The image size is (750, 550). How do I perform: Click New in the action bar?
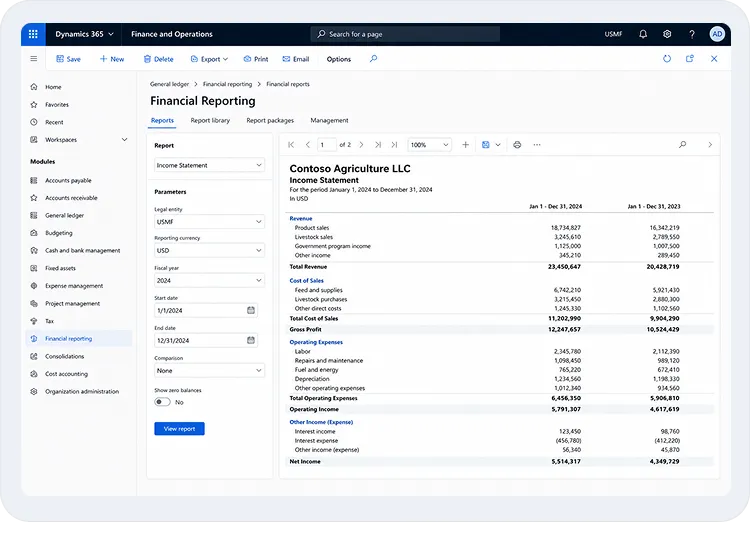[112, 59]
